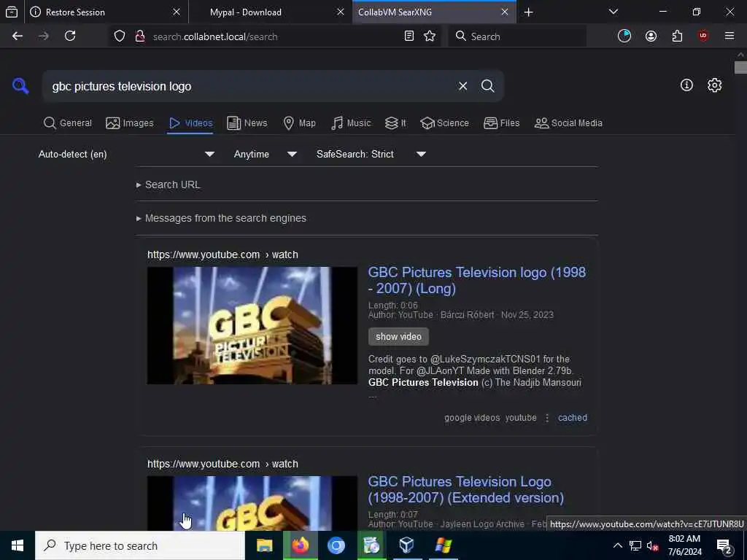
Task: Select the Map search category
Action: [299, 123]
